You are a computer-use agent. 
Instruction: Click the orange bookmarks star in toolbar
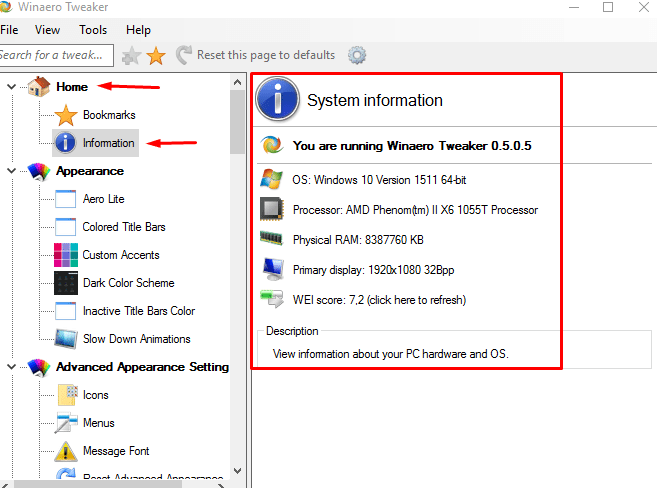[156, 55]
